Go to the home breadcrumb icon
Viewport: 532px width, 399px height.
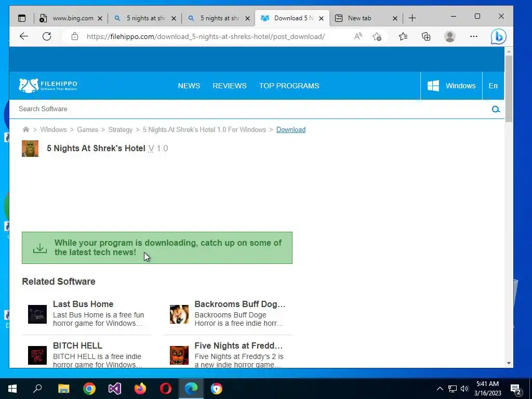pyautogui.click(x=26, y=129)
